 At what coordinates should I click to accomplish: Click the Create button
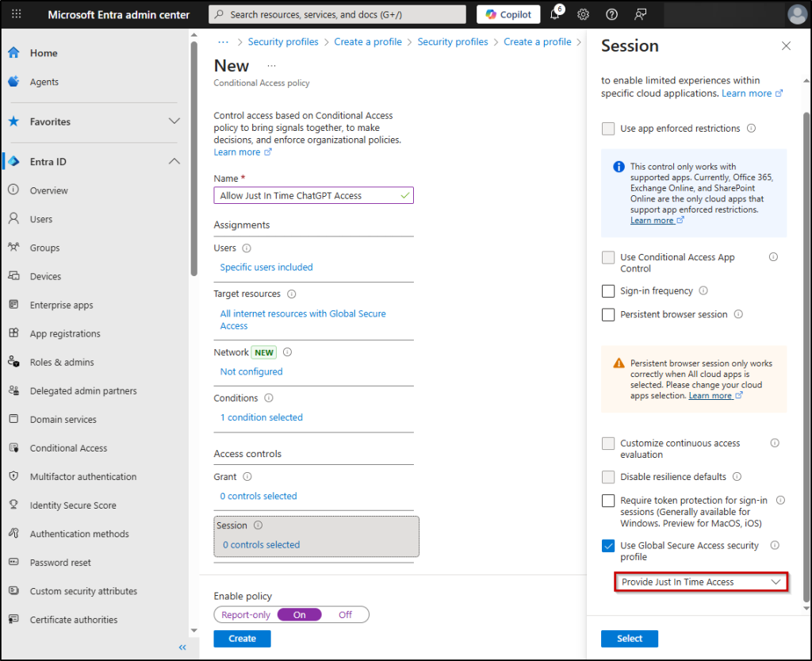click(x=242, y=639)
